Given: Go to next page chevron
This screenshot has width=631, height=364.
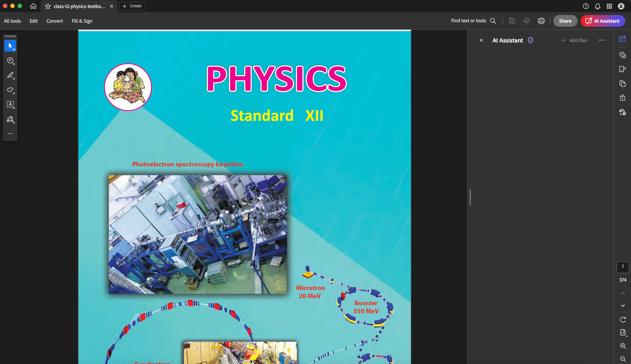Looking at the screenshot, I should [x=623, y=306].
